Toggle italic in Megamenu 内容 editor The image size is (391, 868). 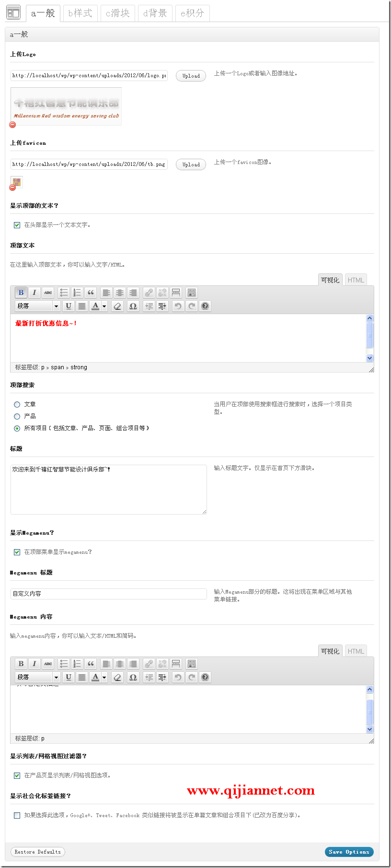[34, 664]
